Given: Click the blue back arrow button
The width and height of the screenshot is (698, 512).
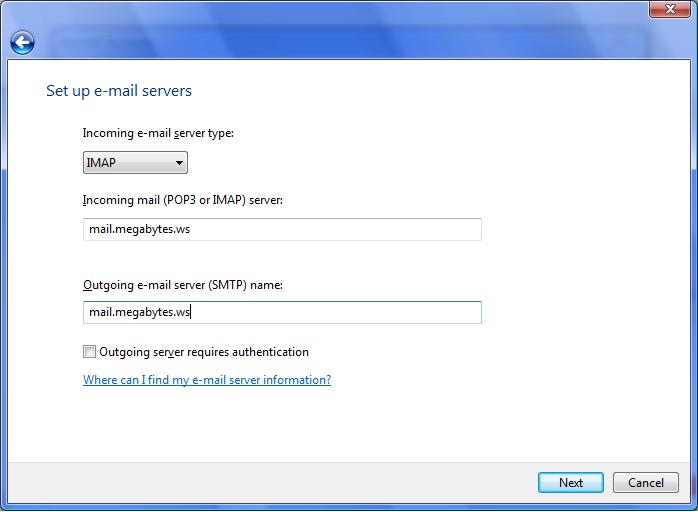Looking at the screenshot, I should (22, 42).
